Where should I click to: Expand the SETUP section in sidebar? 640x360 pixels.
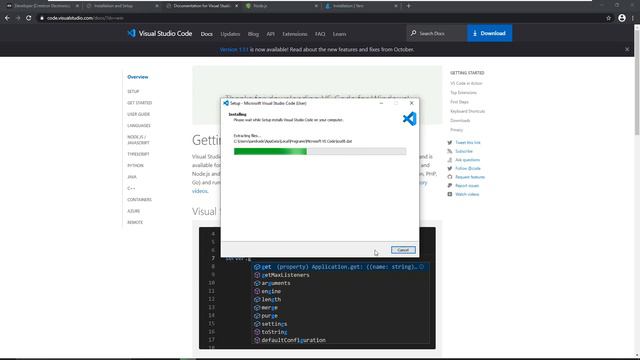pos(133,91)
